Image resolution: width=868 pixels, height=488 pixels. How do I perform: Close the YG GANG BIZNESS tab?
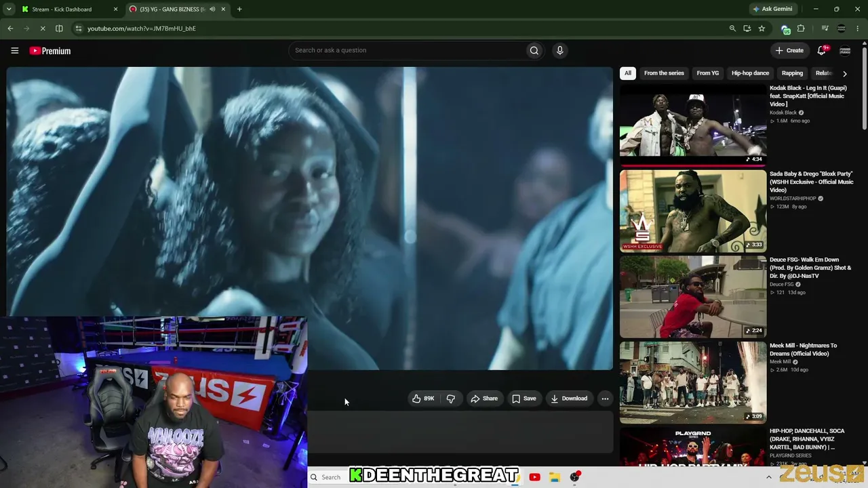pyautogui.click(x=223, y=9)
